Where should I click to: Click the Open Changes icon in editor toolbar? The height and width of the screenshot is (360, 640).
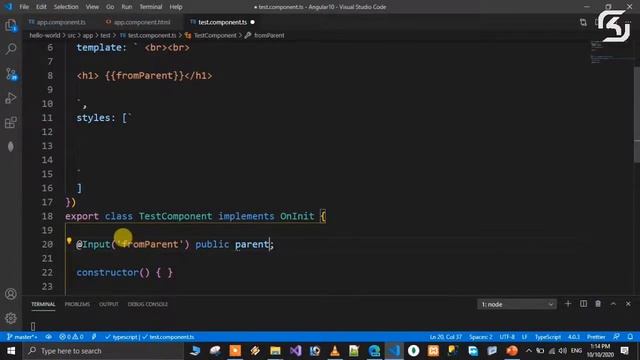click(x=583, y=22)
